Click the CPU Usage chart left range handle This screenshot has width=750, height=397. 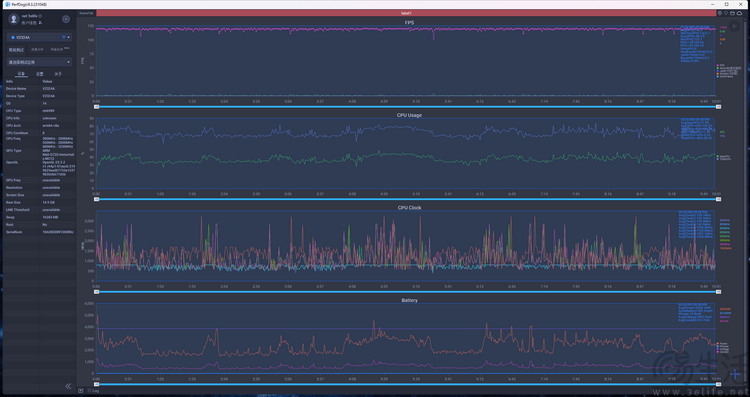coord(97,199)
